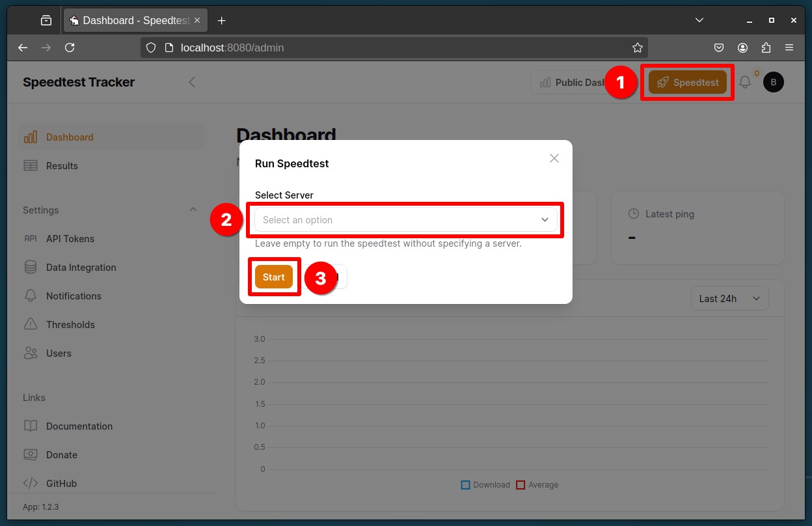Click the browser forward arrow

pyautogui.click(x=46, y=48)
